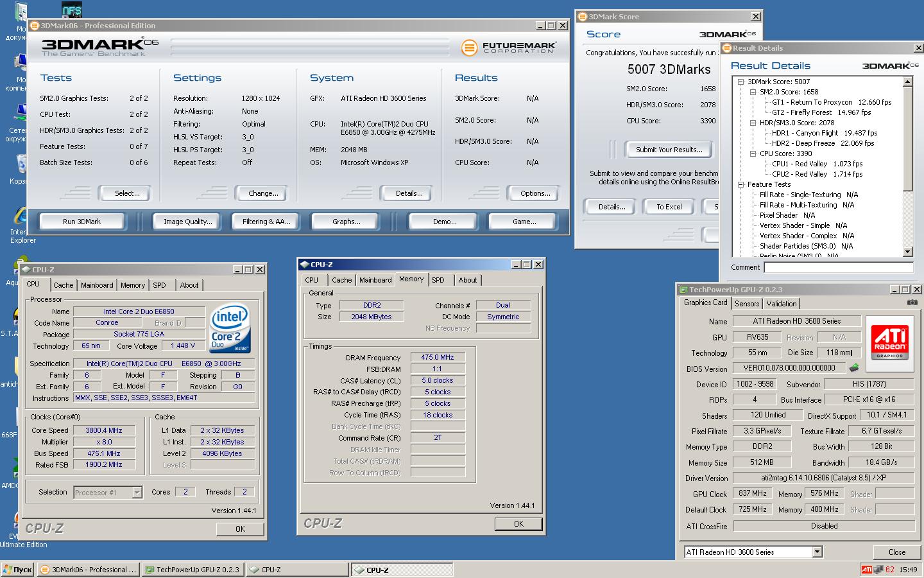This screenshot has width=924, height=578.
Task: Collapse the HDR/SM3.0 Score: 2078 node
Action: click(753, 123)
